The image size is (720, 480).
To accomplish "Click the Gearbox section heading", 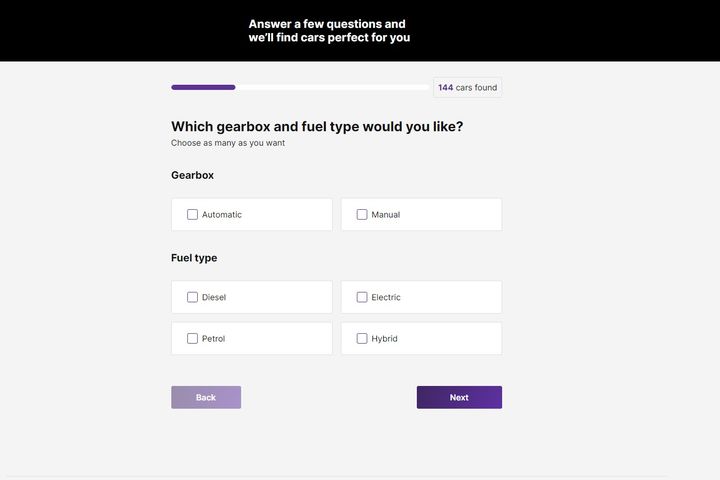I will (192, 176).
